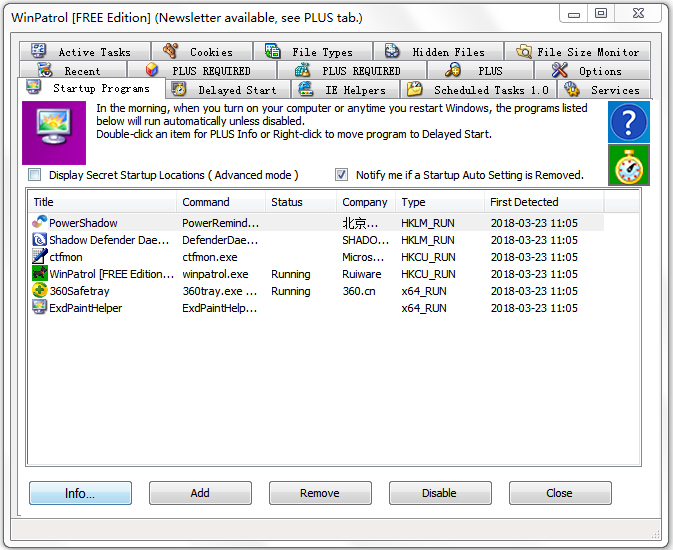The image size is (673, 550).
Task: Switch to the Delayed Start tab
Action: [228, 90]
